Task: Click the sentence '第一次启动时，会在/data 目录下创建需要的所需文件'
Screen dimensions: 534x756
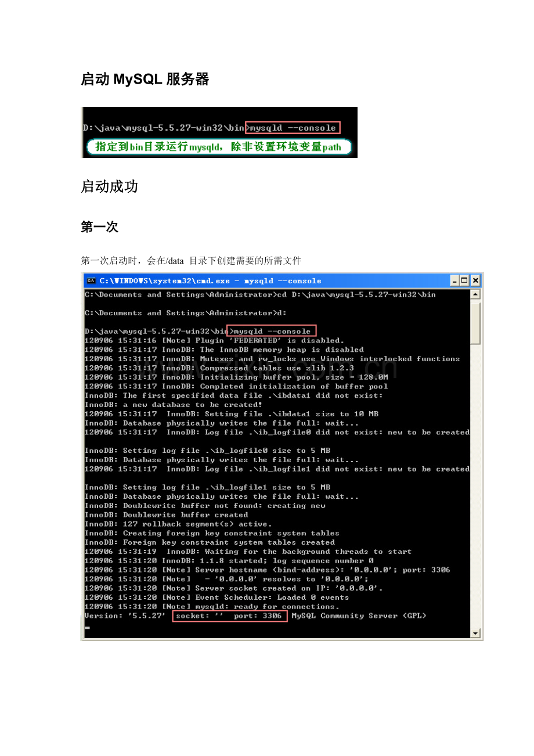Action: pyautogui.click(x=191, y=261)
